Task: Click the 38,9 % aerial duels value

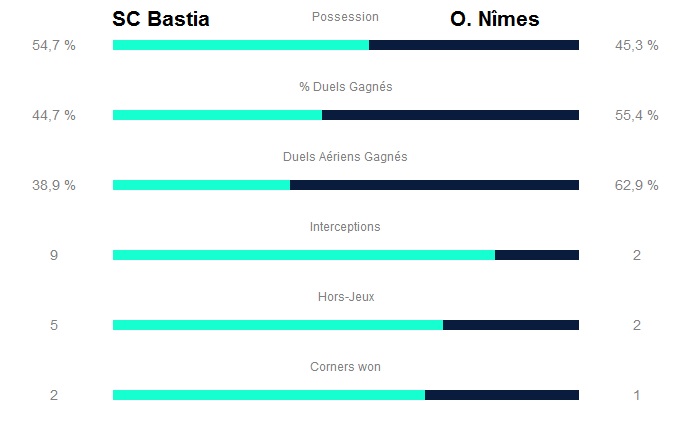Action: (54, 185)
